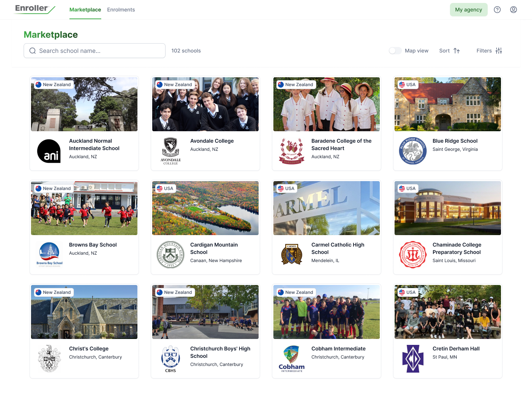Click the search school name field
This screenshot has height=397, width=532.
(x=95, y=51)
